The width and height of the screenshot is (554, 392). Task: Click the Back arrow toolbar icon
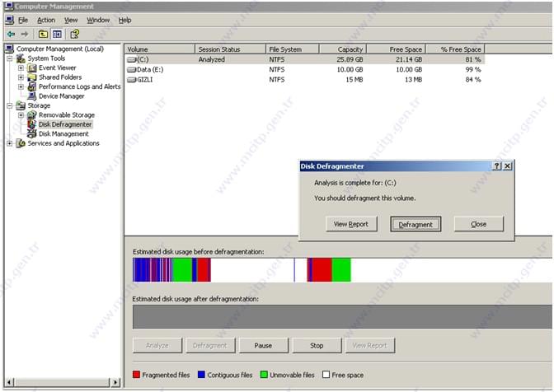11,35
